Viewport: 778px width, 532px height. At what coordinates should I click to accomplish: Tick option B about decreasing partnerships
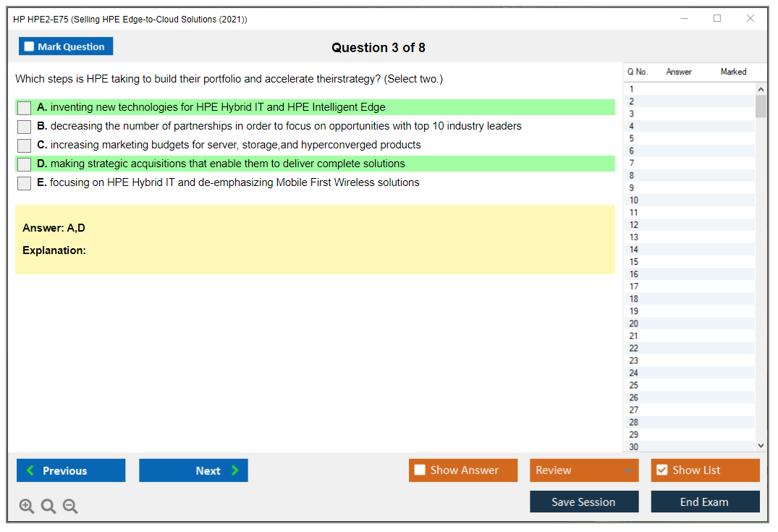(x=25, y=127)
